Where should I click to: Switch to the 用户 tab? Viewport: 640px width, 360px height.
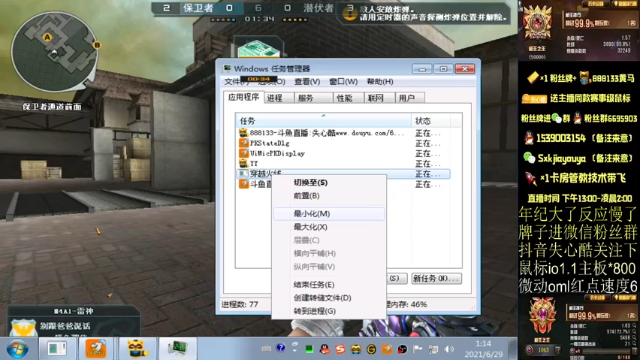tap(410, 98)
